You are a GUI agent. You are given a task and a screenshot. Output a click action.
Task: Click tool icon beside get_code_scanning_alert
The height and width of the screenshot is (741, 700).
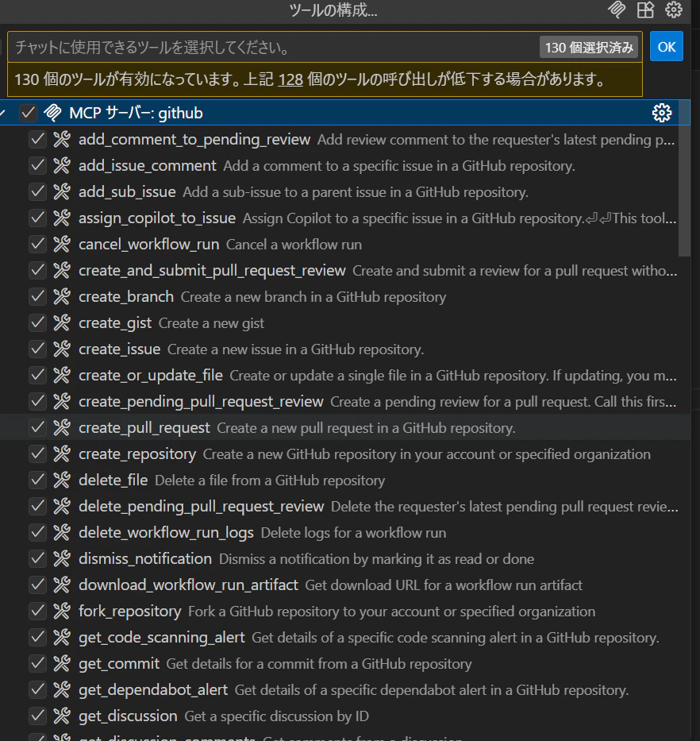click(x=62, y=638)
